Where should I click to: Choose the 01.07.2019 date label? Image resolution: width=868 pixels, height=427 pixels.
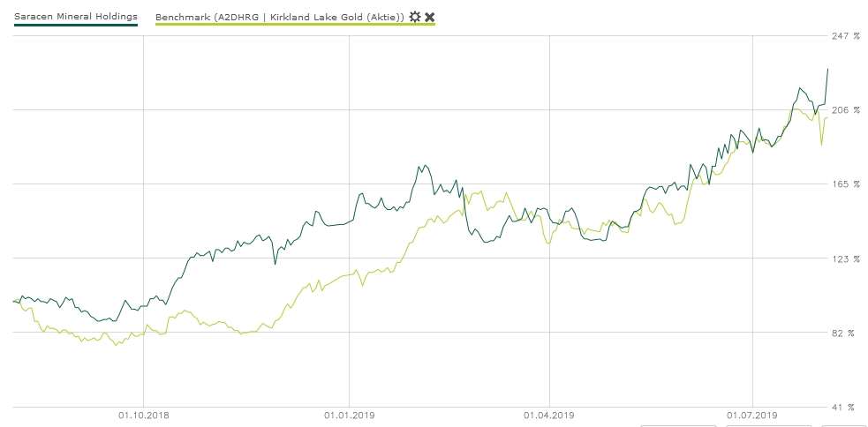tap(752, 415)
